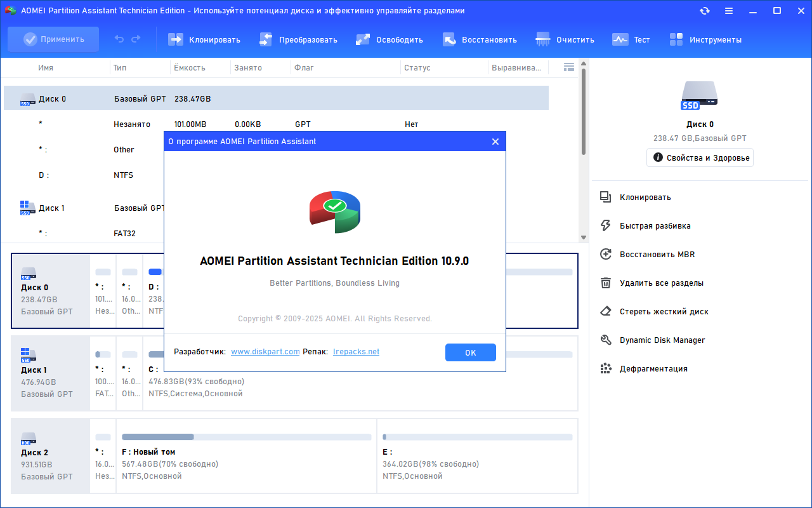The height and width of the screenshot is (508, 812).
Task: Click F: volume usage bar
Action: point(246,437)
